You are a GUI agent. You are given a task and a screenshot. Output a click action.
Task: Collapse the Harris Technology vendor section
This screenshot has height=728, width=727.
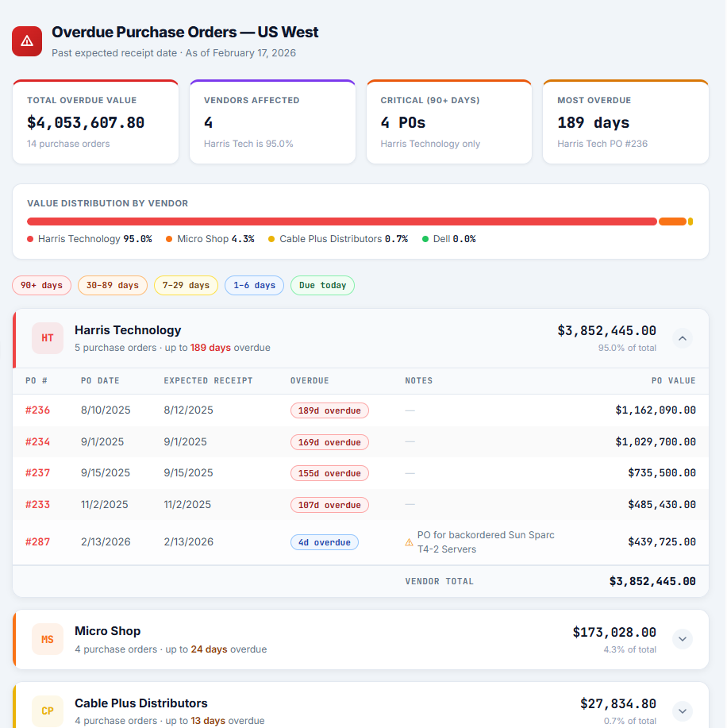(x=683, y=338)
